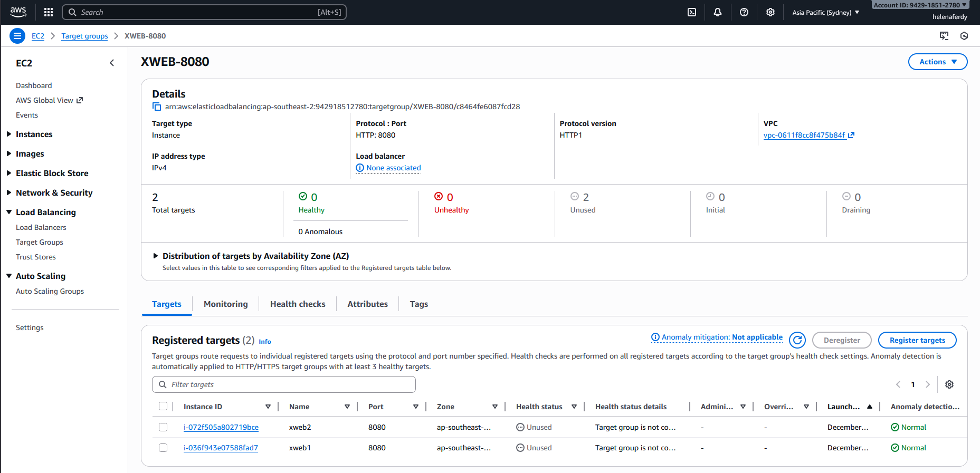Refresh the registered targets list

click(797, 340)
